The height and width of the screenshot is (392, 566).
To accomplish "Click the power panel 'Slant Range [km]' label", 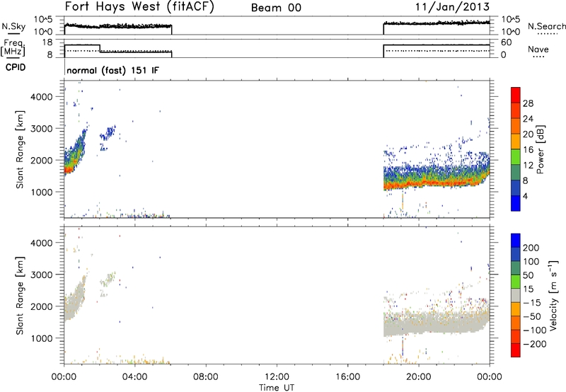I will pyautogui.click(x=20, y=149).
